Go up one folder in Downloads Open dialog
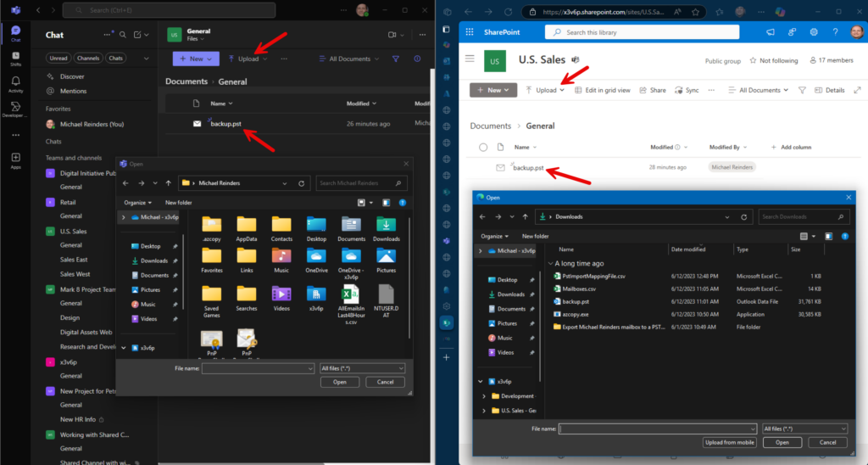 pos(525,217)
